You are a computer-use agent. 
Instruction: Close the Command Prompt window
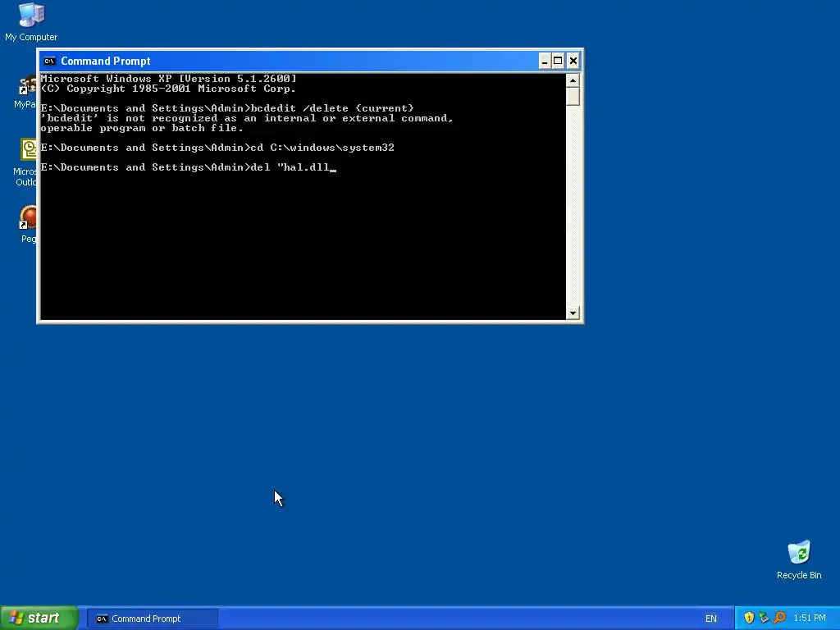pyautogui.click(x=573, y=61)
